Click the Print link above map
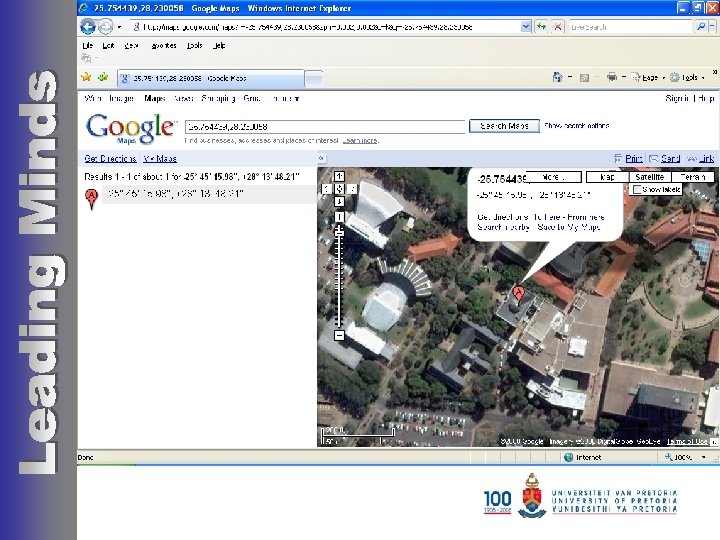 [x=634, y=158]
